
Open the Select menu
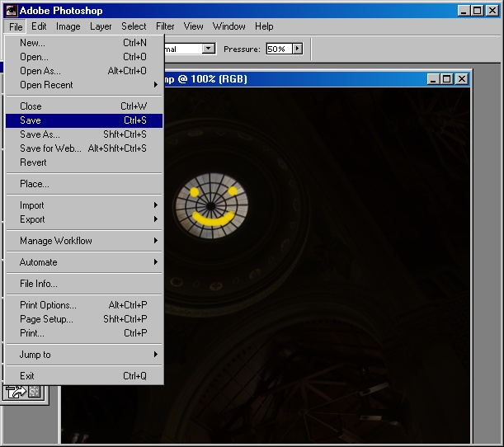pyautogui.click(x=134, y=26)
